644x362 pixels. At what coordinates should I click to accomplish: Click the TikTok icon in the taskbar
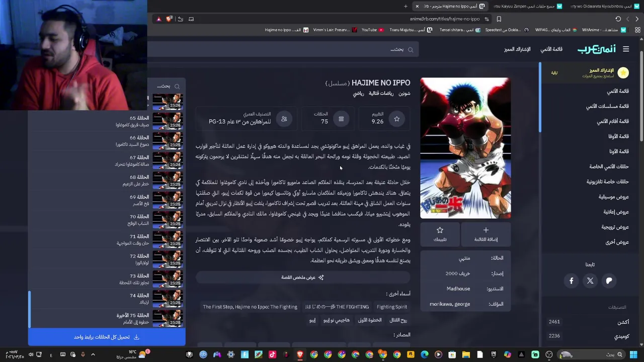point(272,355)
